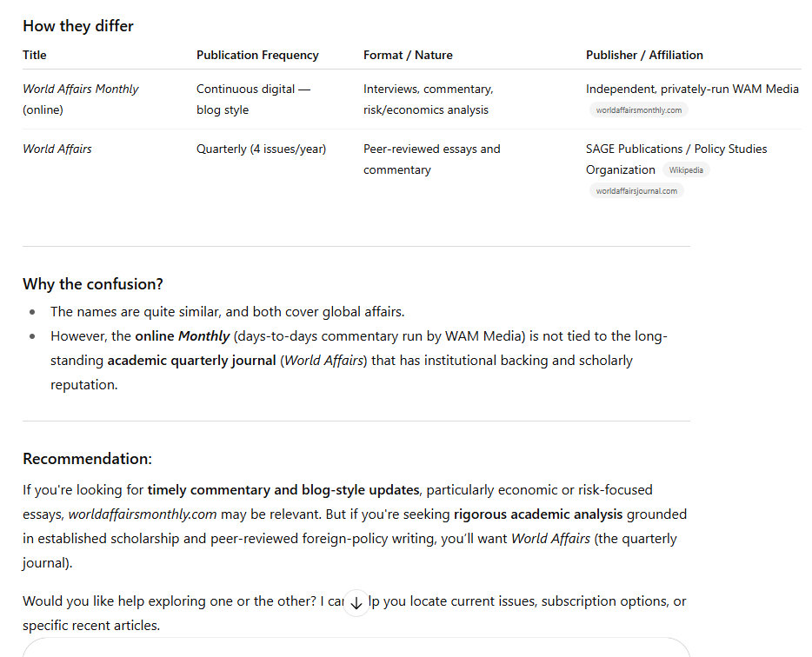Click the "Title" column header

click(x=35, y=55)
